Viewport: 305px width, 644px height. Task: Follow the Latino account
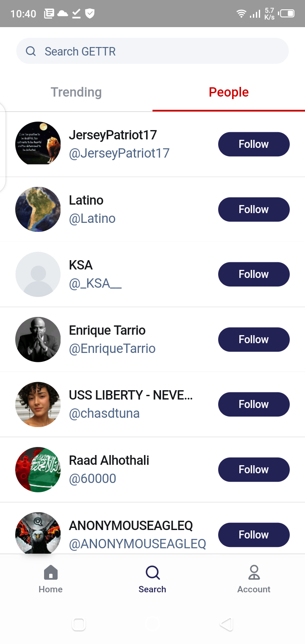coord(254,209)
